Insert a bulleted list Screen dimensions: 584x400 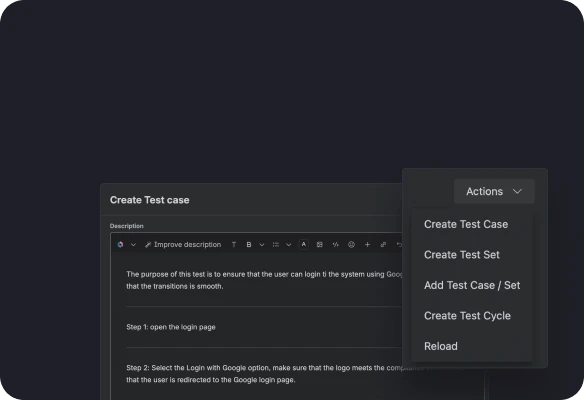[276, 245]
